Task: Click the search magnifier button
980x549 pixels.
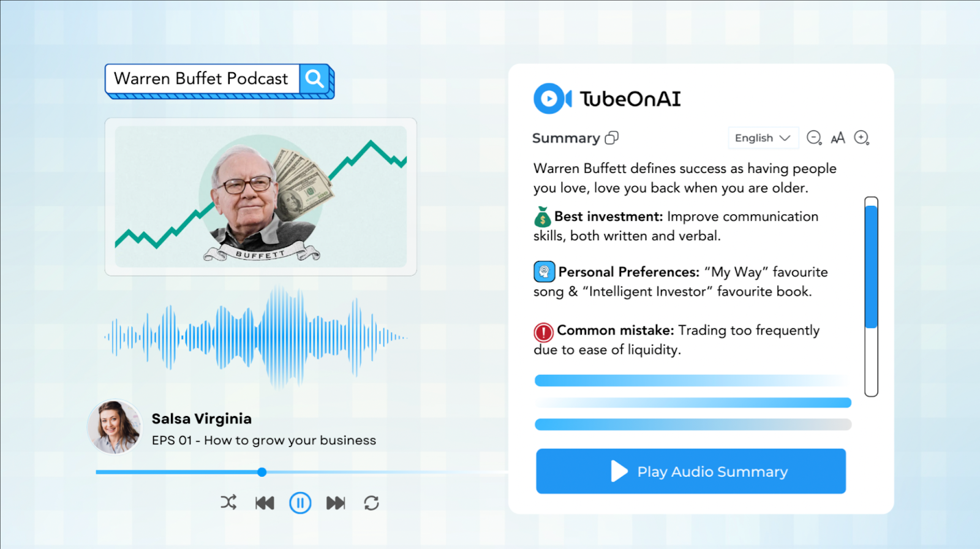Action: click(315, 78)
